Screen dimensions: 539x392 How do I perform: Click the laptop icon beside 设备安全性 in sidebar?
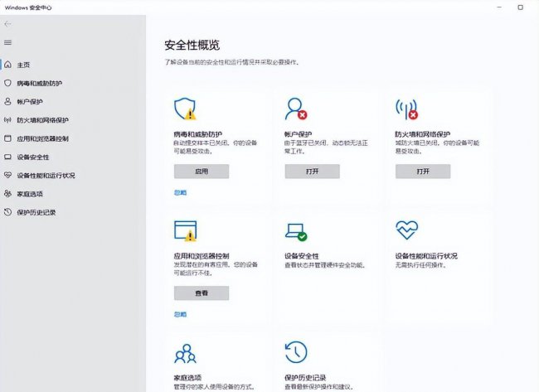tap(7, 157)
